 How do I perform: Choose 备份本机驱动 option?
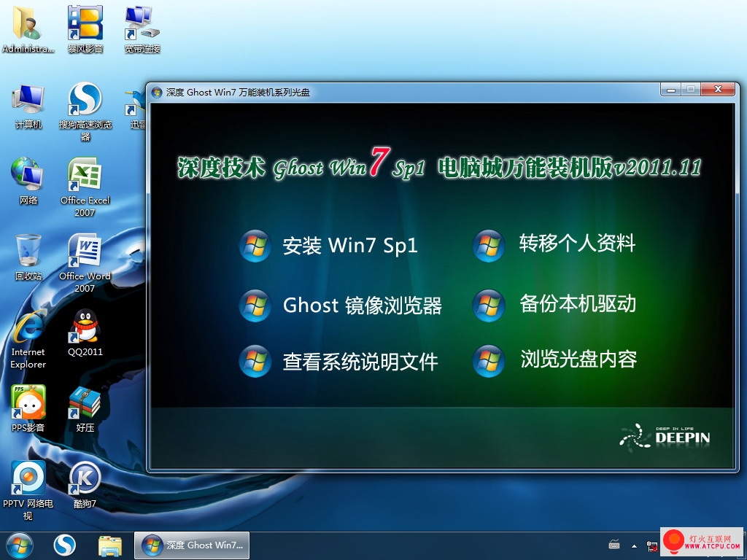pyautogui.click(x=554, y=306)
